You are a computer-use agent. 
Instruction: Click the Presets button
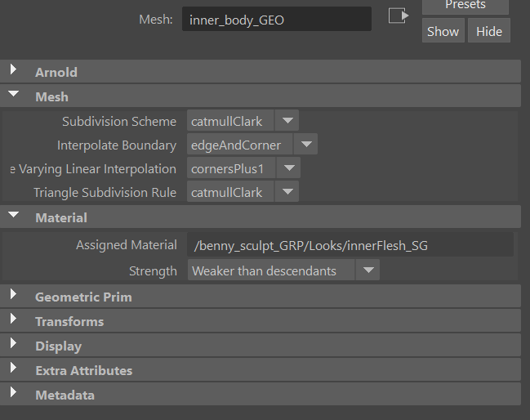[x=465, y=6]
